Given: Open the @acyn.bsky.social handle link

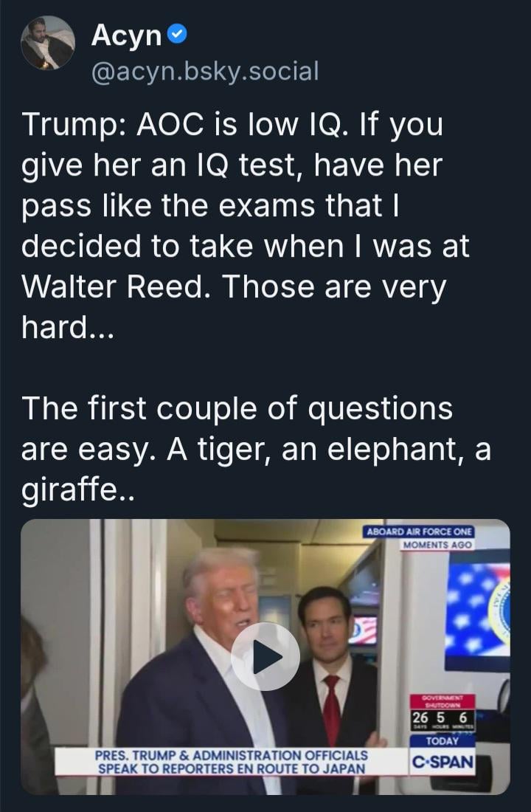Looking at the screenshot, I should coord(205,70).
